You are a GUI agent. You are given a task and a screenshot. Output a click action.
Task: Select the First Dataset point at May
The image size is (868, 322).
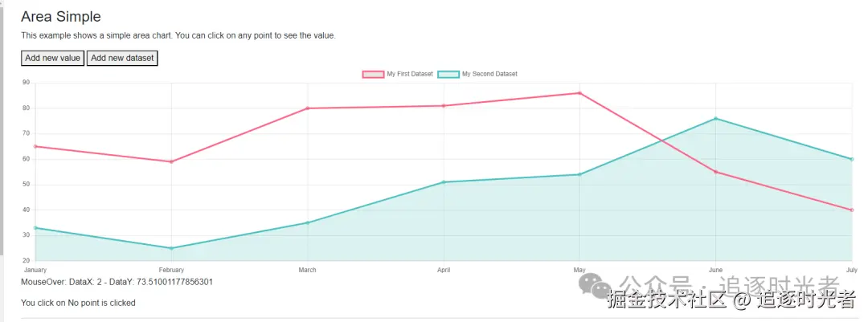coord(579,93)
